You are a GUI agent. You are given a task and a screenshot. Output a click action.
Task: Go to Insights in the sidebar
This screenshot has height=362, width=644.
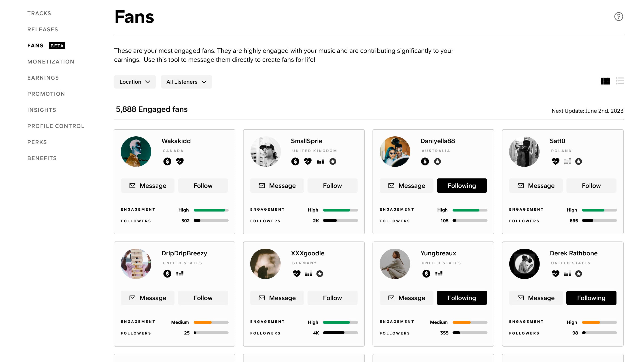tap(42, 110)
